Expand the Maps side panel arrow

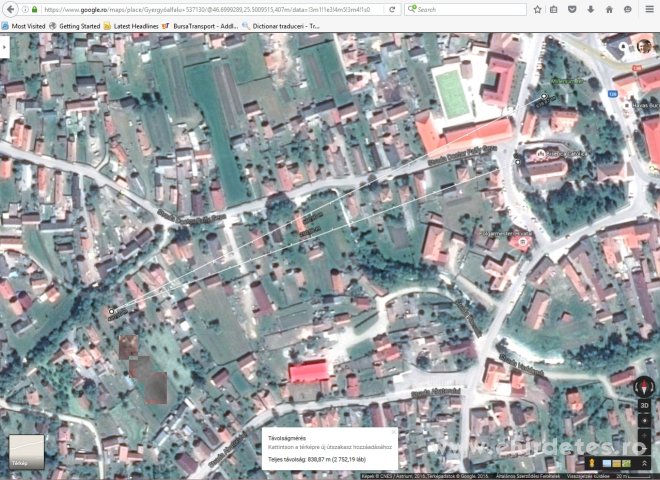click(4, 47)
